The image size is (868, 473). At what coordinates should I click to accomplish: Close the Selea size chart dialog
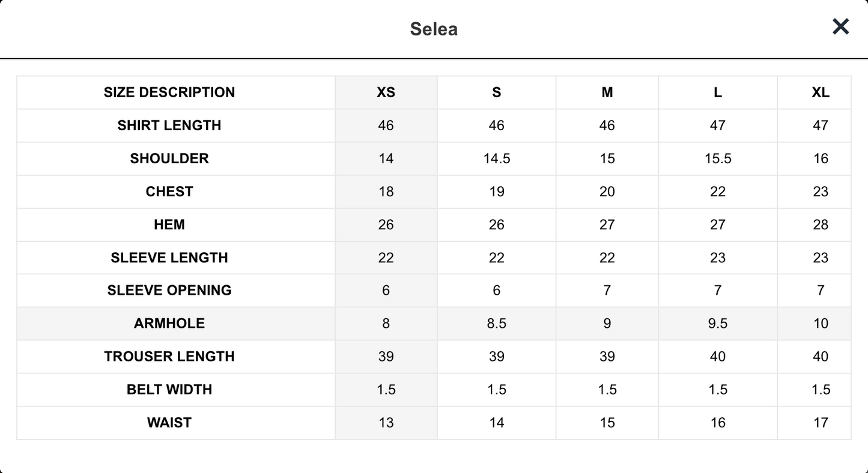(x=840, y=26)
